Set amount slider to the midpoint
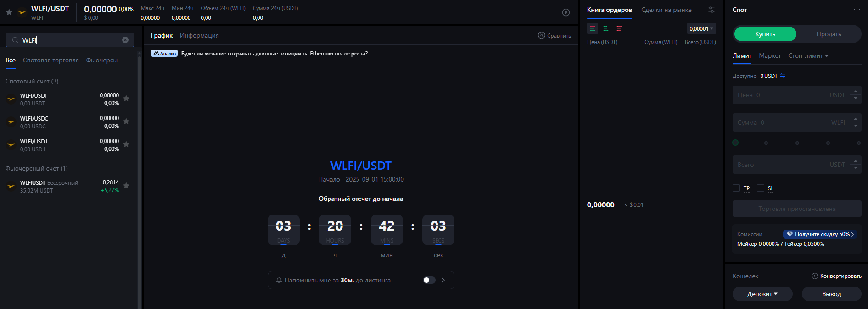 tap(797, 143)
